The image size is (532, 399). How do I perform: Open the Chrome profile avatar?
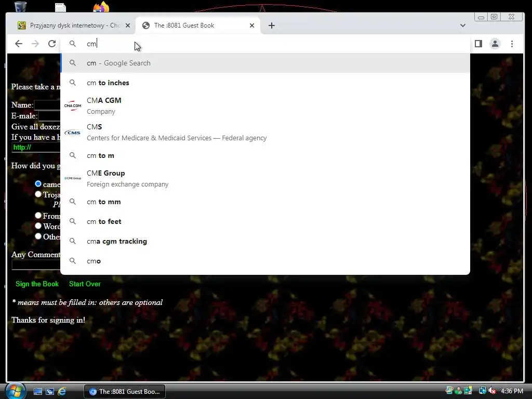pos(495,44)
